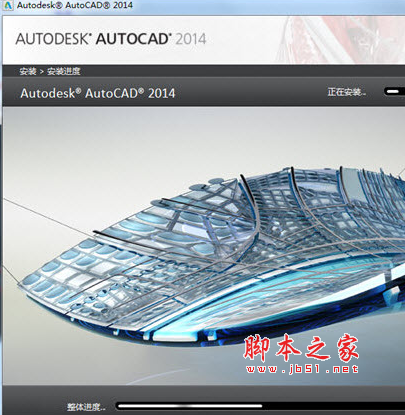The width and height of the screenshot is (405, 415).
Task: Click the AUTODESK AUTOCAD 2014 banner logo
Action: (111, 39)
